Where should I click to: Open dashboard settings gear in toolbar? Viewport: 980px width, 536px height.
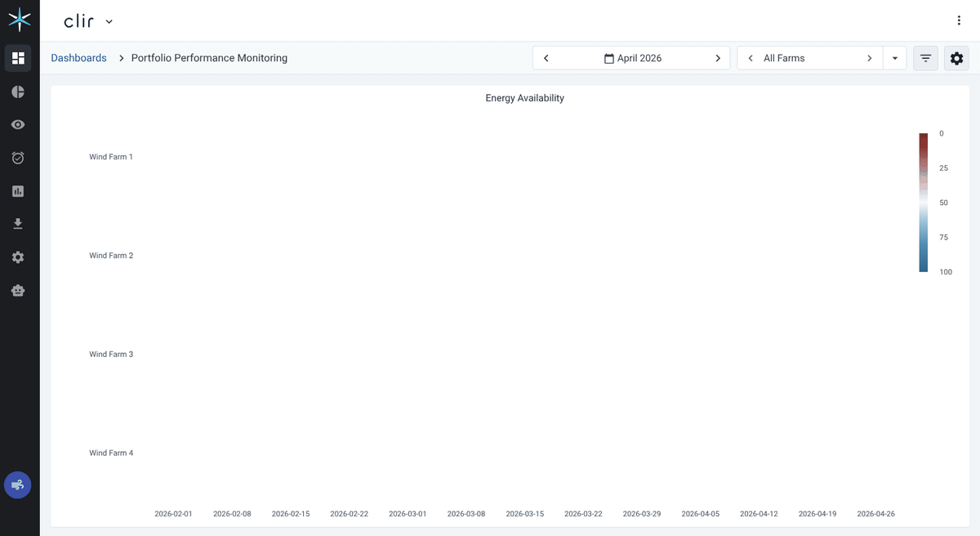pyautogui.click(x=957, y=58)
